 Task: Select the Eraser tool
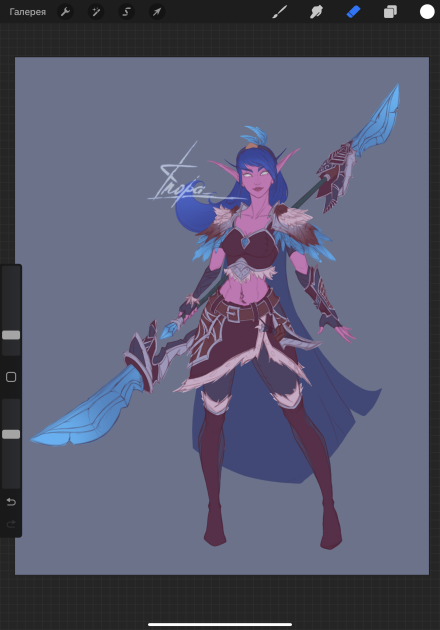pyautogui.click(x=353, y=12)
